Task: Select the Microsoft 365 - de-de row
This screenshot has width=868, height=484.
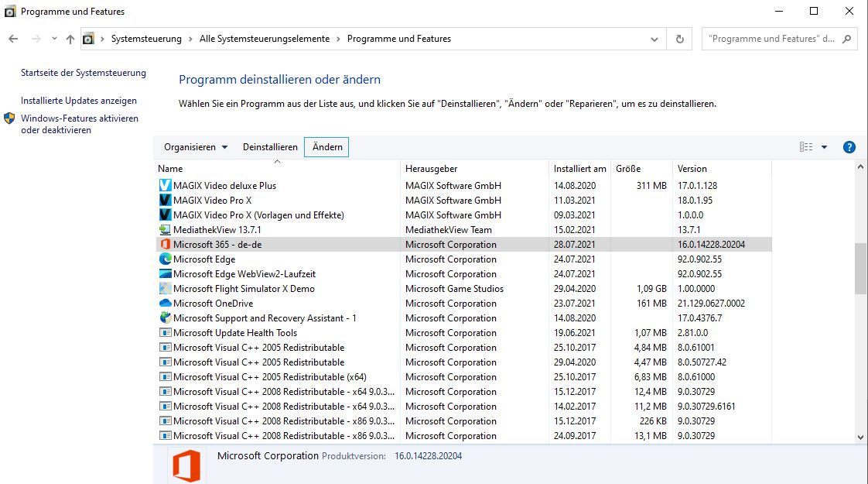Action: click(463, 244)
